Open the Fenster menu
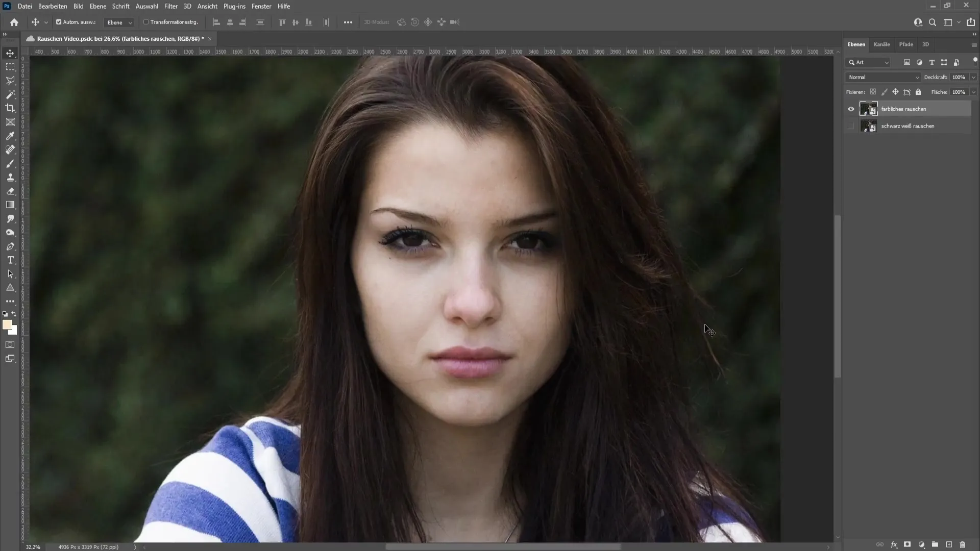 click(x=262, y=6)
